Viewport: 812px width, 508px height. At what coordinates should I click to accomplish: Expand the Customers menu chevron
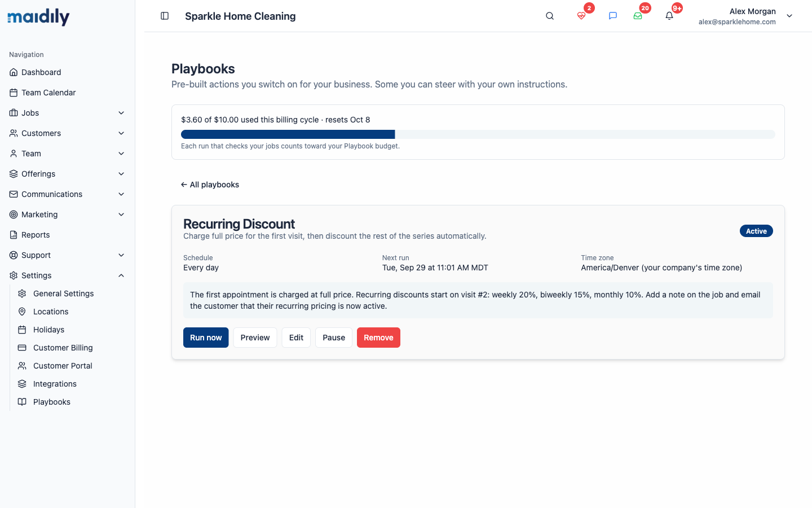point(121,133)
